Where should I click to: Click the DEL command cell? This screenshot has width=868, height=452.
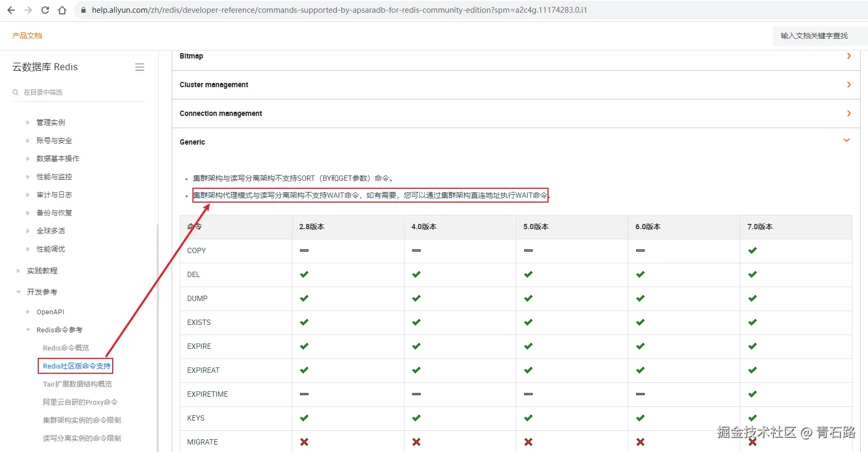[x=236, y=274]
